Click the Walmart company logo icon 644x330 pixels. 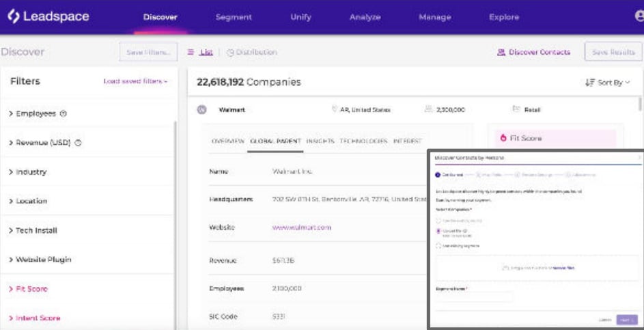point(201,110)
